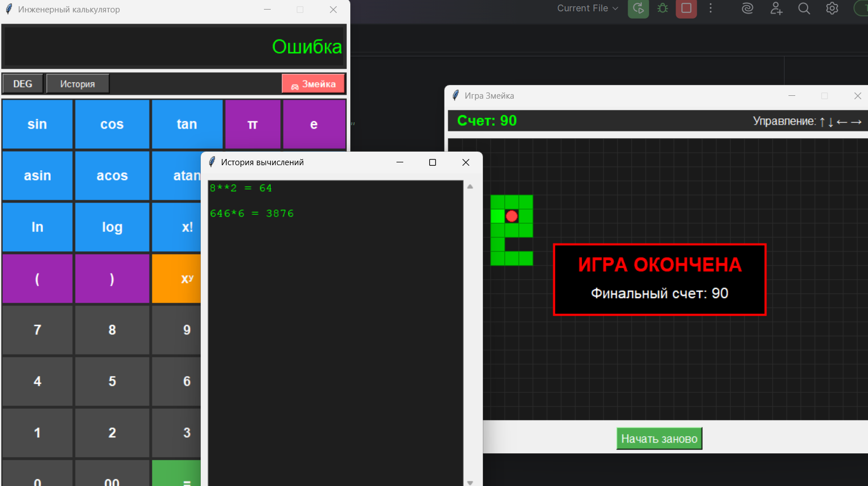Insert a closing parenthesis
The width and height of the screenshot is (868, 486).
pyautogui.click(x=112, y=279)
